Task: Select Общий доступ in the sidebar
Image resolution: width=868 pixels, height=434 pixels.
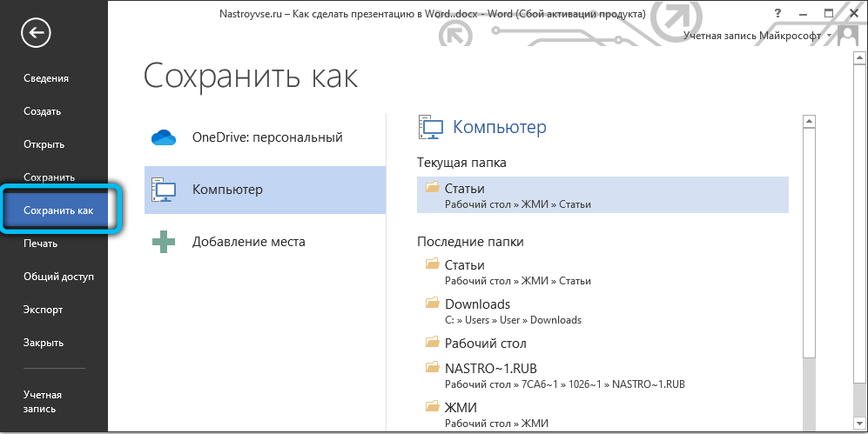Action: coord(58,277)
